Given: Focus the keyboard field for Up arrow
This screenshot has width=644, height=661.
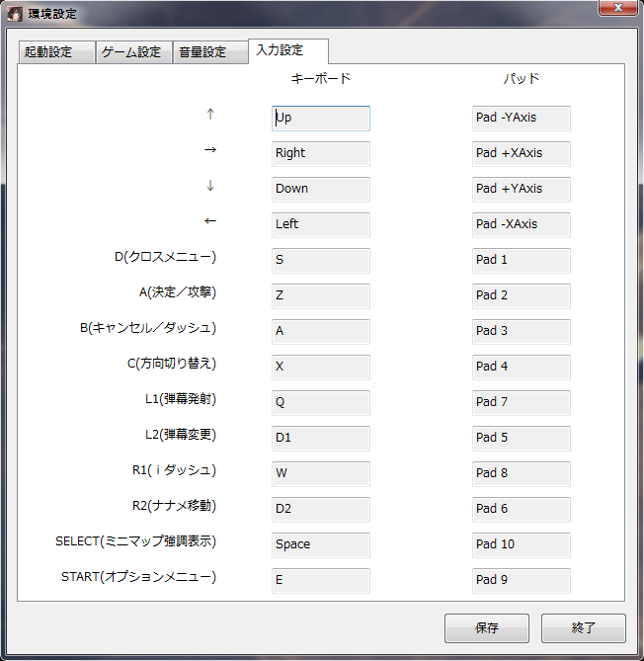Looking at the screenshot, I should tap(320, 118).
